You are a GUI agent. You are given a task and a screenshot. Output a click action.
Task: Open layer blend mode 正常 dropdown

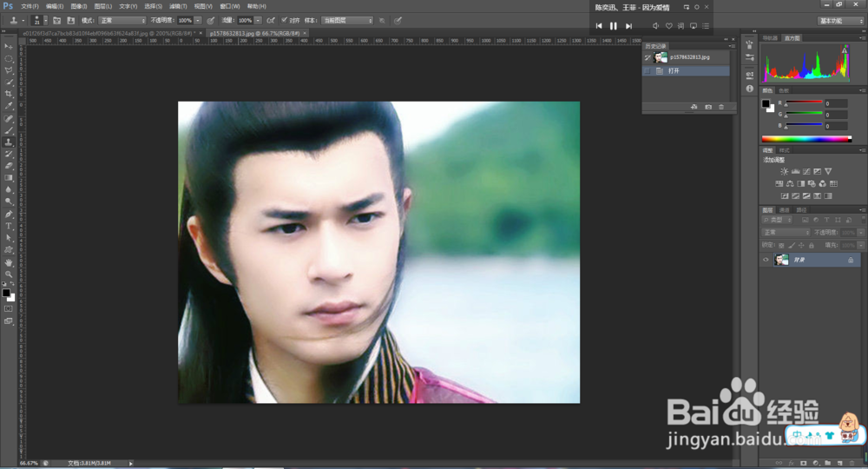click(x=786, y=233)
